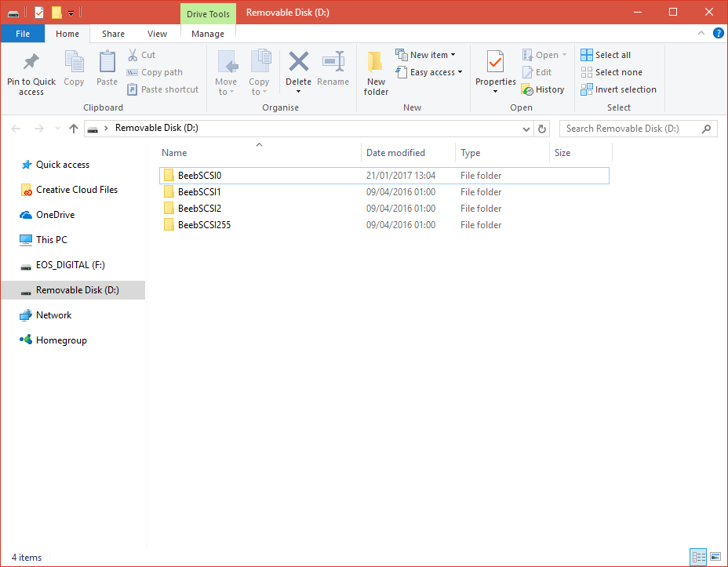Image resolution: width=728 pixels, height=567 pixels.
Task: Click New folder icon in title bar quick toolbar
Action: 56,13
